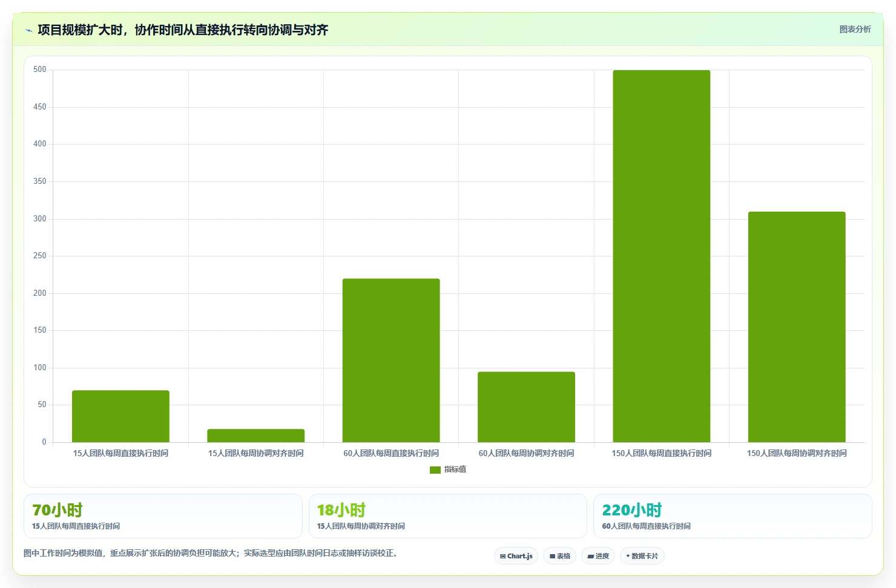Click the x-axis label 15人团队每周协调对齐时间
Viewport: 896px width, 588px height.
point(255,453)
